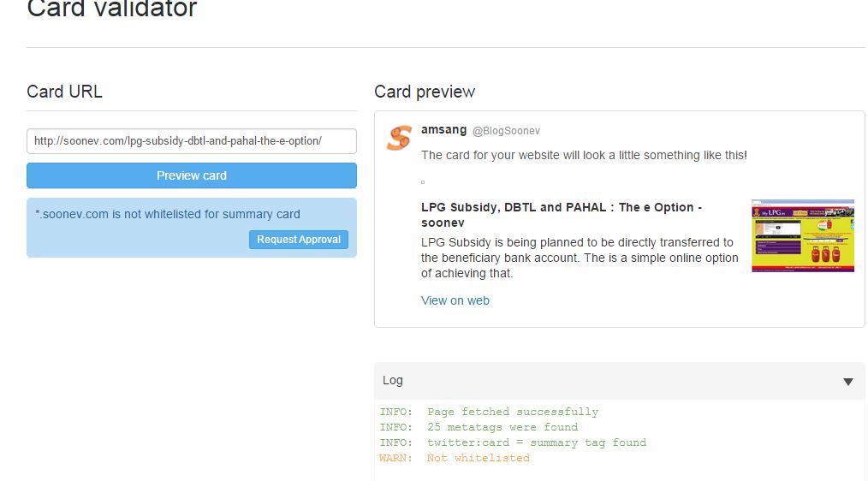Click the Log panel header label
Image resolution: width=868 pixels, height=481 pixels.
[x=392, y=380]
